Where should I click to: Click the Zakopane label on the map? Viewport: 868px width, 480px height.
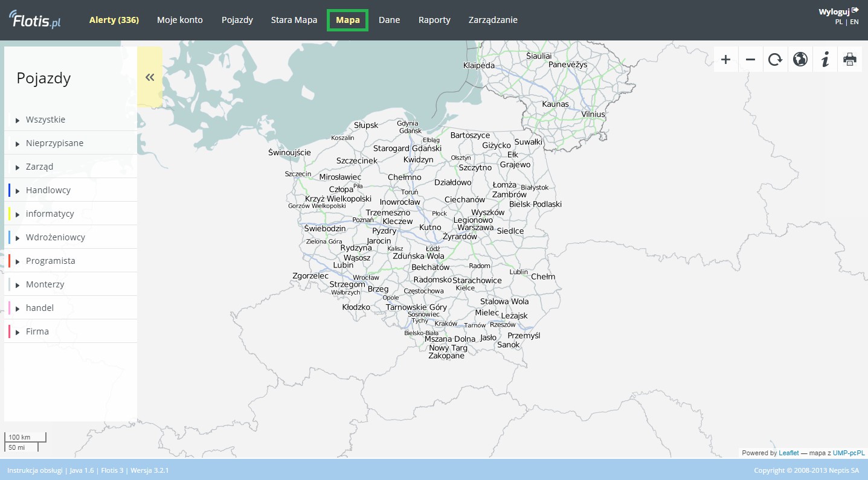coord(446,356)
